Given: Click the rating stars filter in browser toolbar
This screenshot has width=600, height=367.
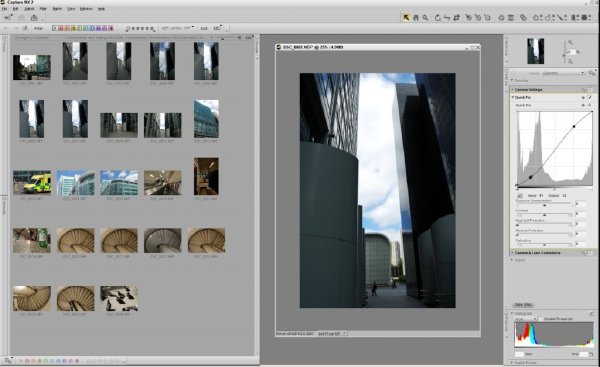Looking at the screenshot, I should click(140, 28).
